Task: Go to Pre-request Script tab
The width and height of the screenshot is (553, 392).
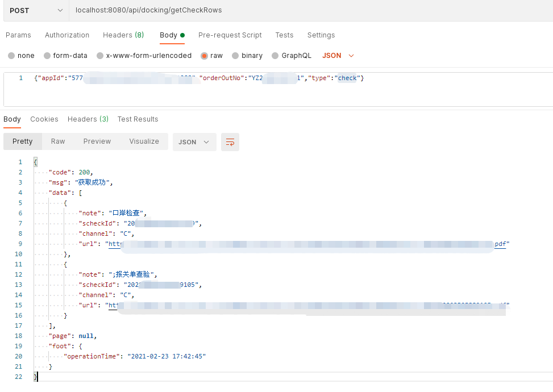Action: [230, 35]
